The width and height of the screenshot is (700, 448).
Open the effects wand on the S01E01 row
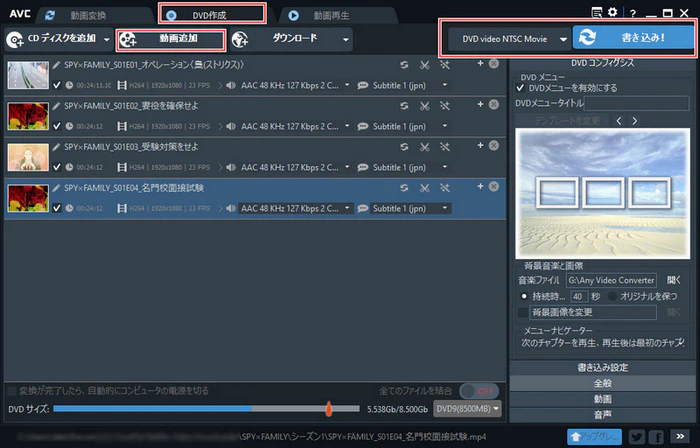click(445, 65)
